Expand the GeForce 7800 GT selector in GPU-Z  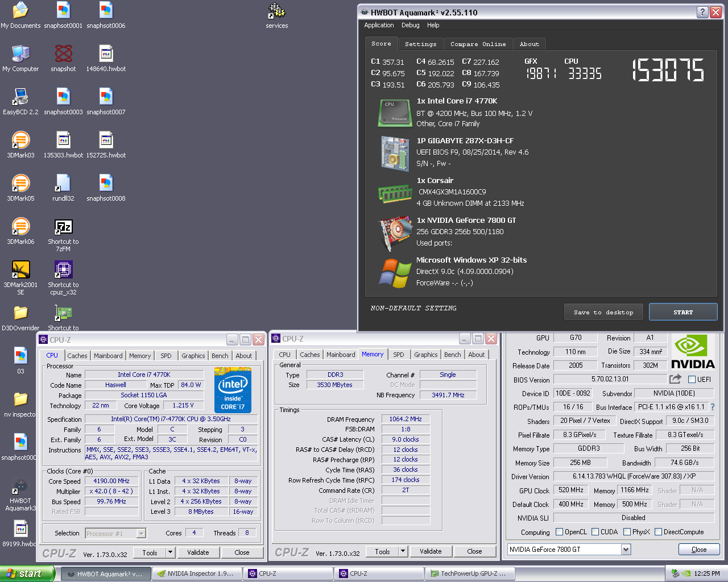coord(626,549)
